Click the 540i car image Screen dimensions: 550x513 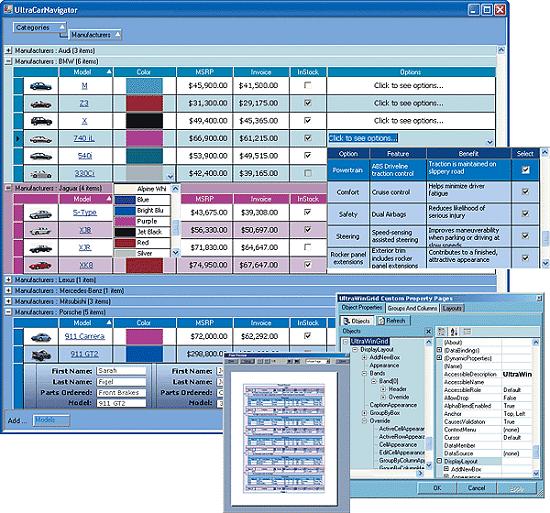pyautogui.click(x=41, y=156)
